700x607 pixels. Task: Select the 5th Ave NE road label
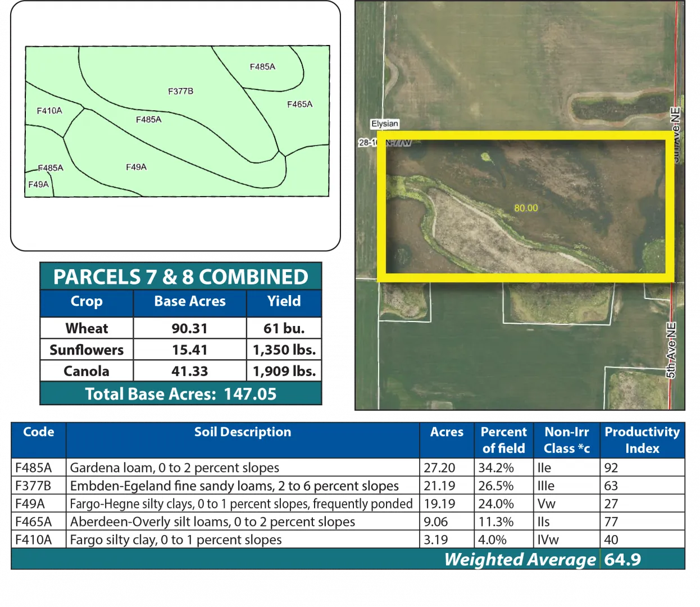coord(671,350)
